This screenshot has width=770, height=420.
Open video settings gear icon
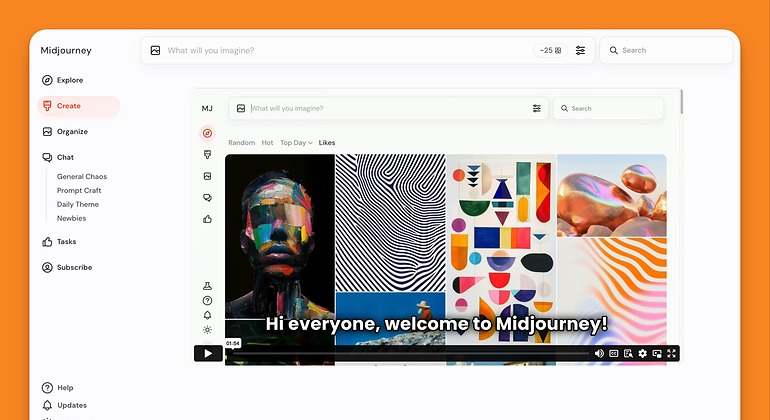[642, 353]
